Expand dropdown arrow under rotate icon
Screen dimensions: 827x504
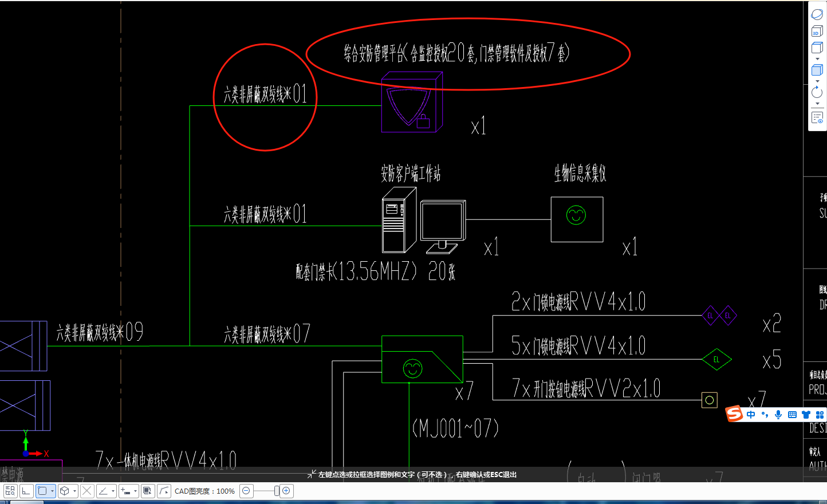(x=817, y=104)
